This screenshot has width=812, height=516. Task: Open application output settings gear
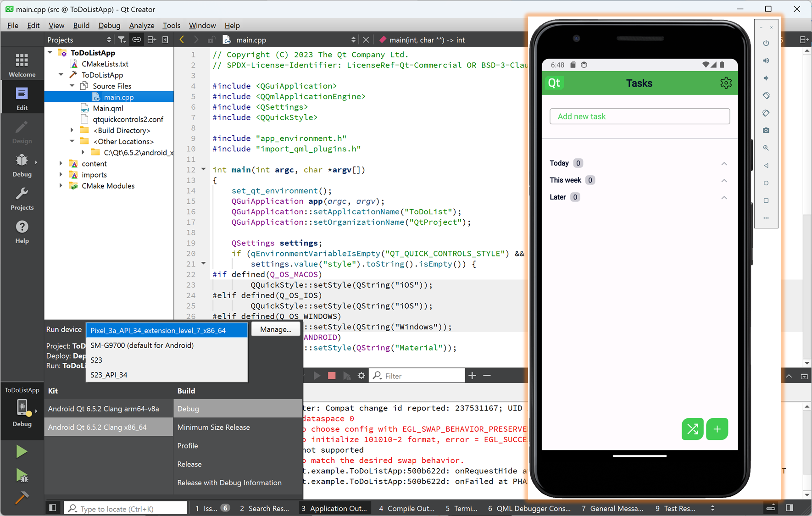[362, 376]
